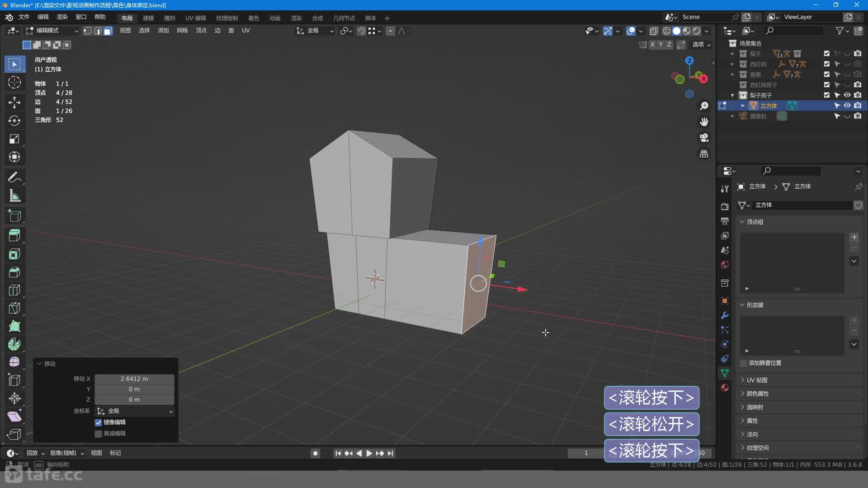The width and height of the screenshot is (868, 488).
Task: Select the Annotate tool
Action: [x=14, y=177]
